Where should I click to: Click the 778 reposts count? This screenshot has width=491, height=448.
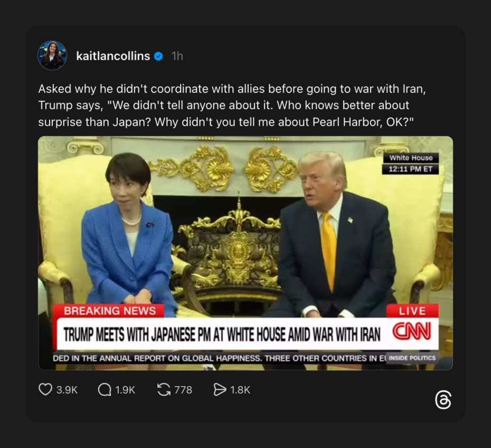[x=183, y=390]
